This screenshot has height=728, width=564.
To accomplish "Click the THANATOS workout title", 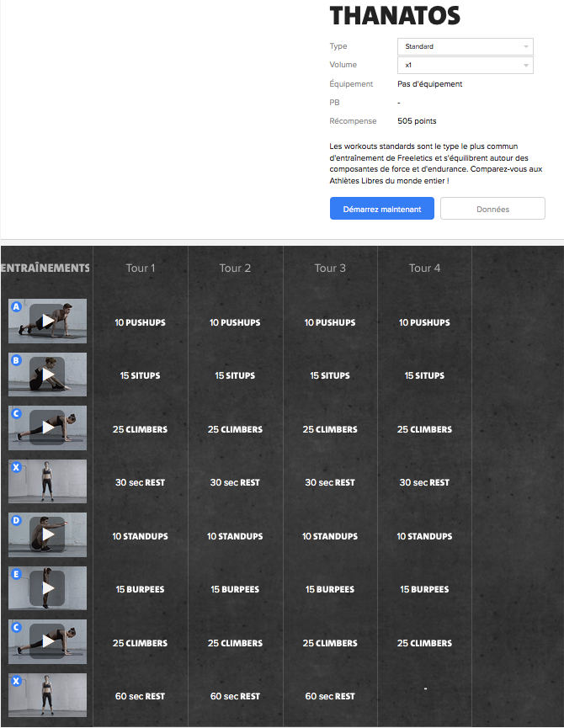I will pyautogui.click(x=395, y=15).
